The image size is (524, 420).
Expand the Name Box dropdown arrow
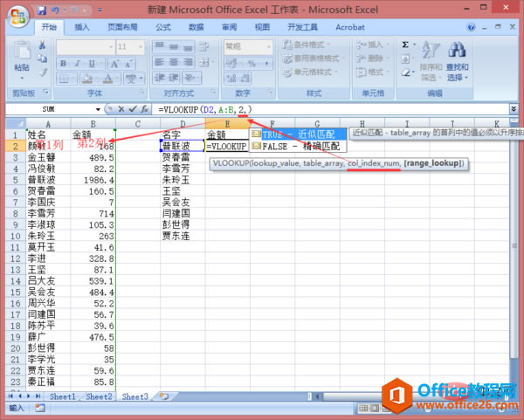click(x=98, y=109)
